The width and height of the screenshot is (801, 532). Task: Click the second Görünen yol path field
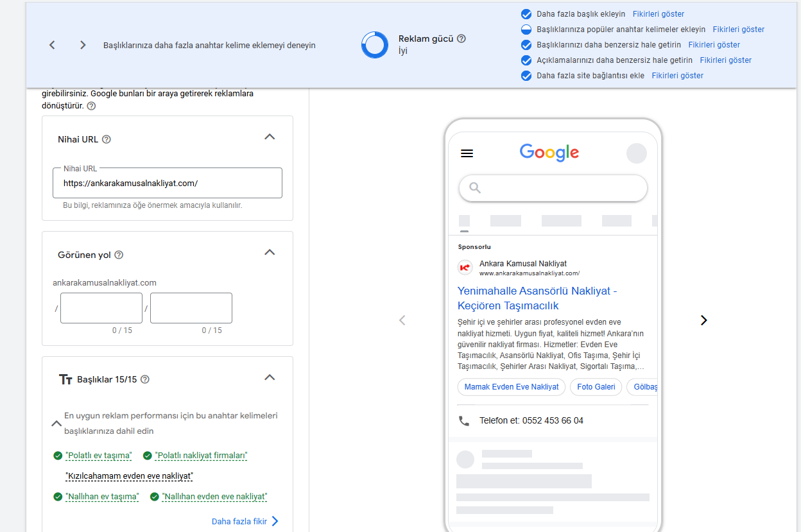coord(191,308)
